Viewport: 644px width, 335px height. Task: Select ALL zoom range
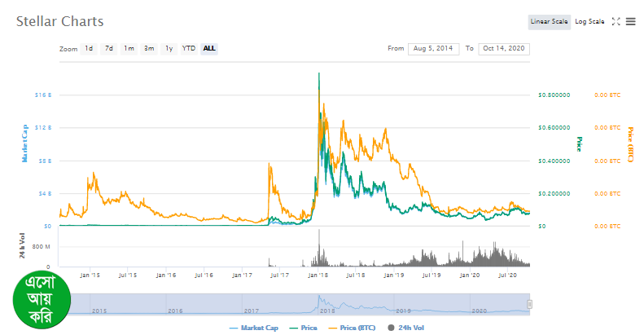click(x=209, y=49)
